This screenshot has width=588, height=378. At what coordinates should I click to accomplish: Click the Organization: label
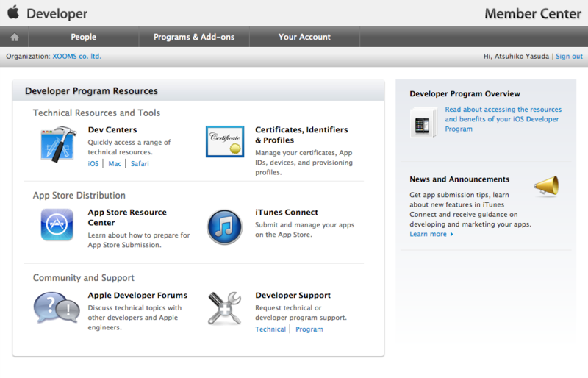coord(28,57)
